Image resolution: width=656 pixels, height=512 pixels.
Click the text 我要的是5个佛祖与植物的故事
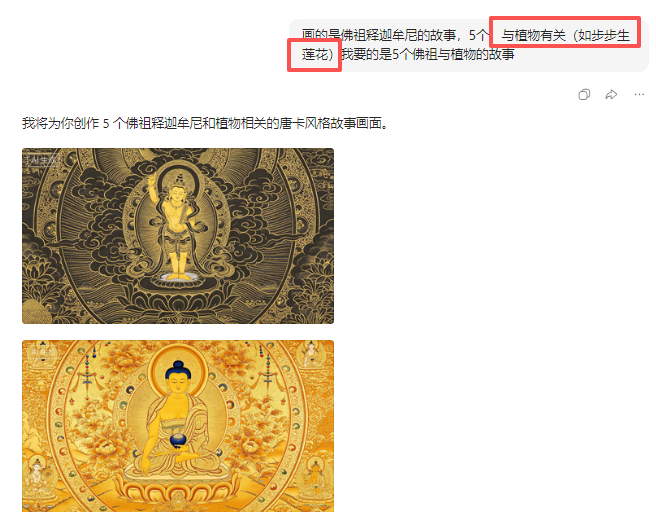tap(428, 54)
